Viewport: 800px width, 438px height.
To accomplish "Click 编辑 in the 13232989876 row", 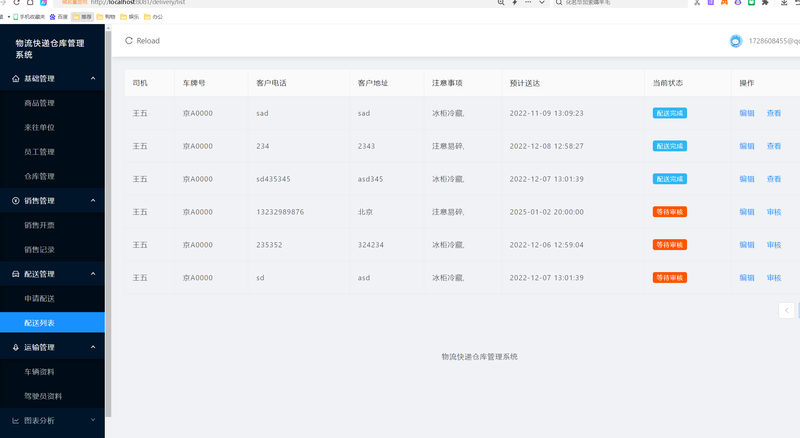I will (747, 212).
